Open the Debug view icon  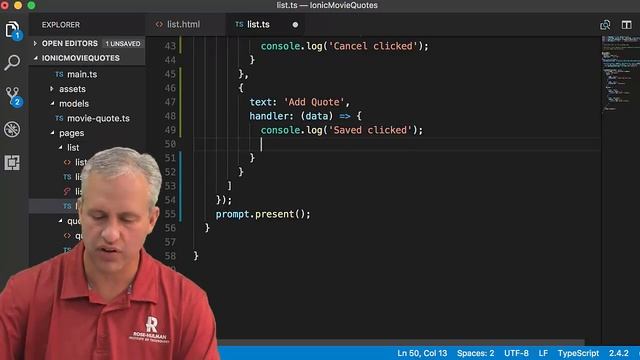tap(12, 129)
